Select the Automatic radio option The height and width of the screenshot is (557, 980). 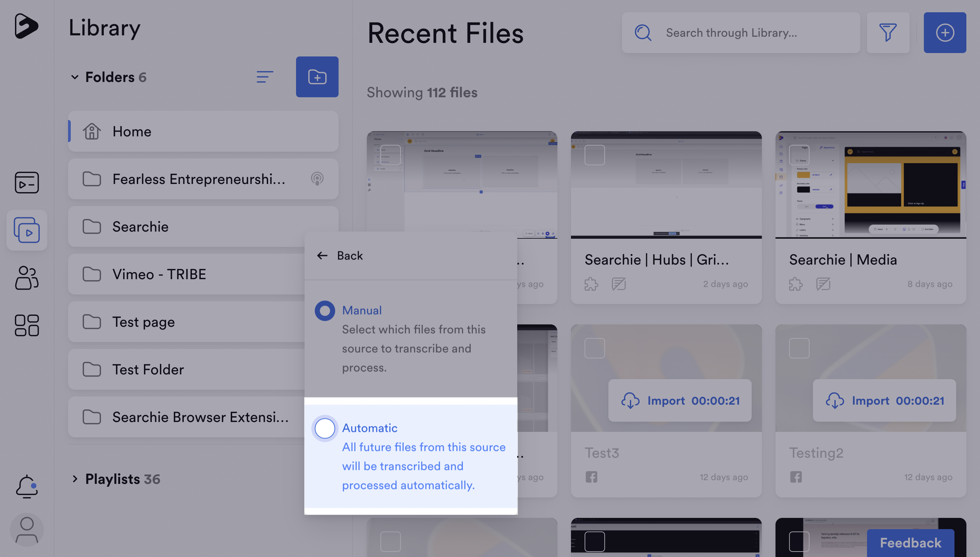[325, 428]
